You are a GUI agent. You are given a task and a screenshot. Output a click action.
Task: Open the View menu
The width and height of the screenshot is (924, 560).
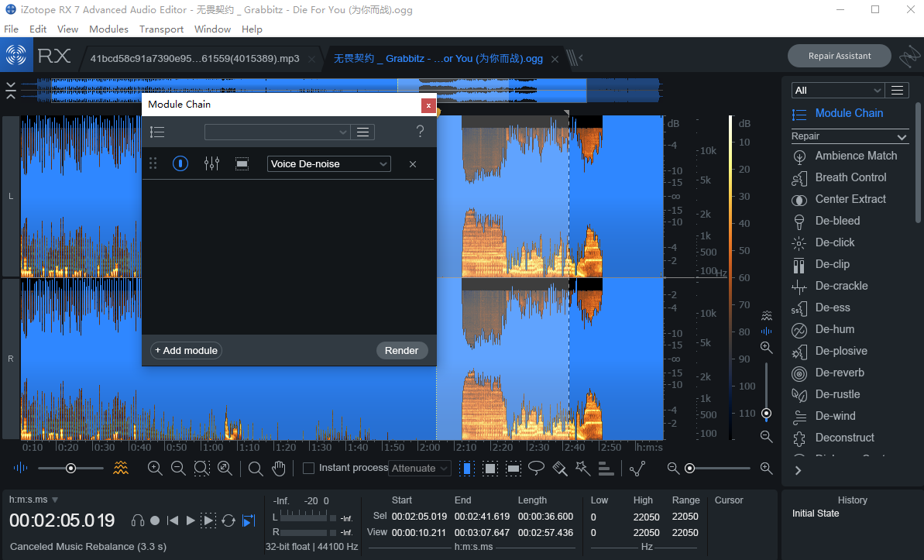67,29
